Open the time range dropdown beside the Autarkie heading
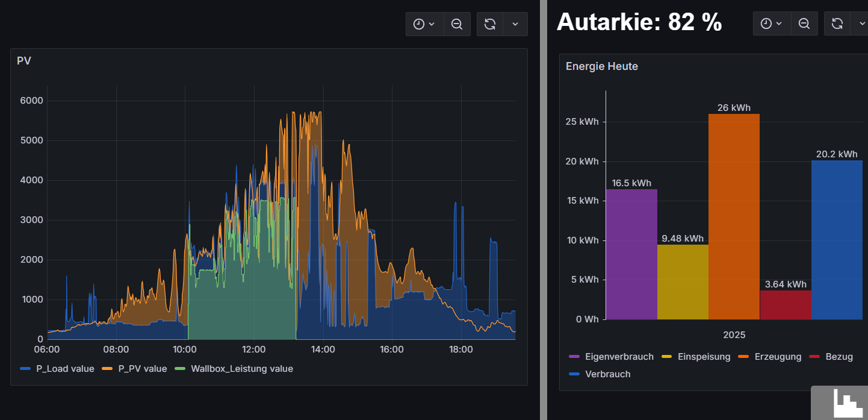The image size is (868, 420). point(771,24)
